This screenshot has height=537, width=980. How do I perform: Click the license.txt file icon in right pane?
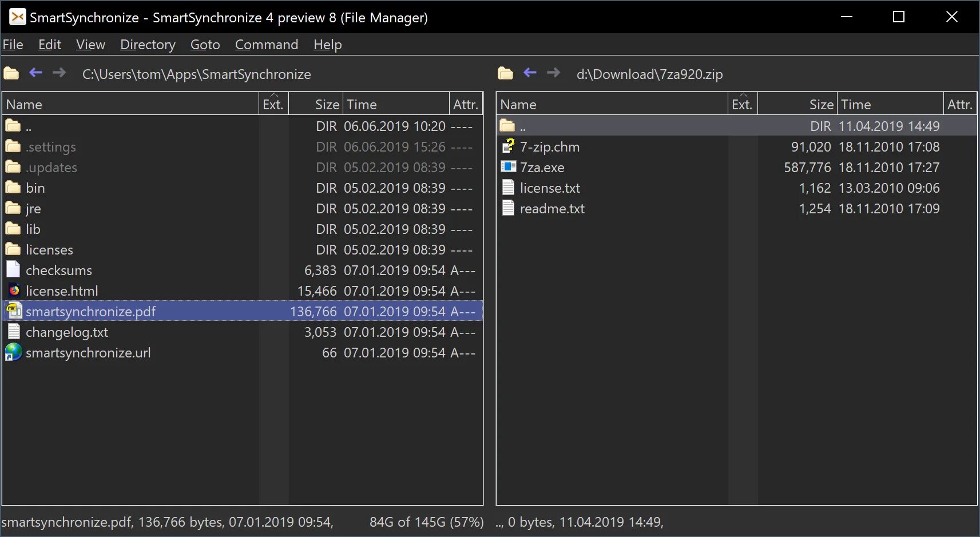coord(508,188)
